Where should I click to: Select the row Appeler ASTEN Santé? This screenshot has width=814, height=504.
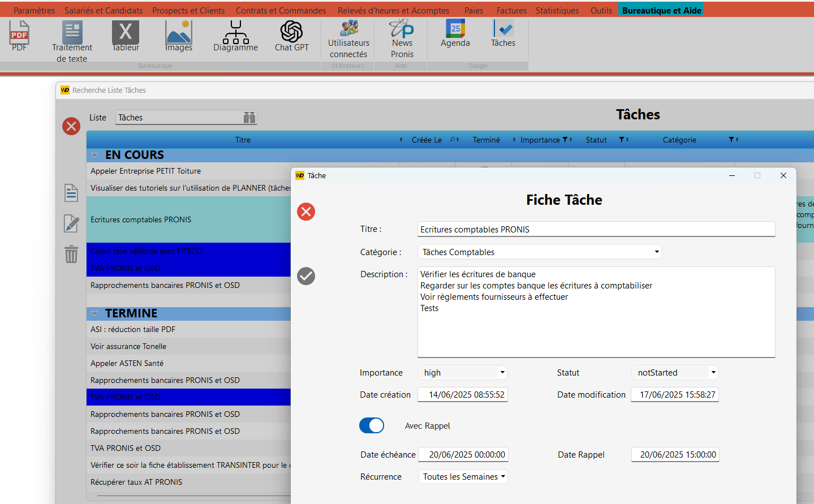point(188,363)
